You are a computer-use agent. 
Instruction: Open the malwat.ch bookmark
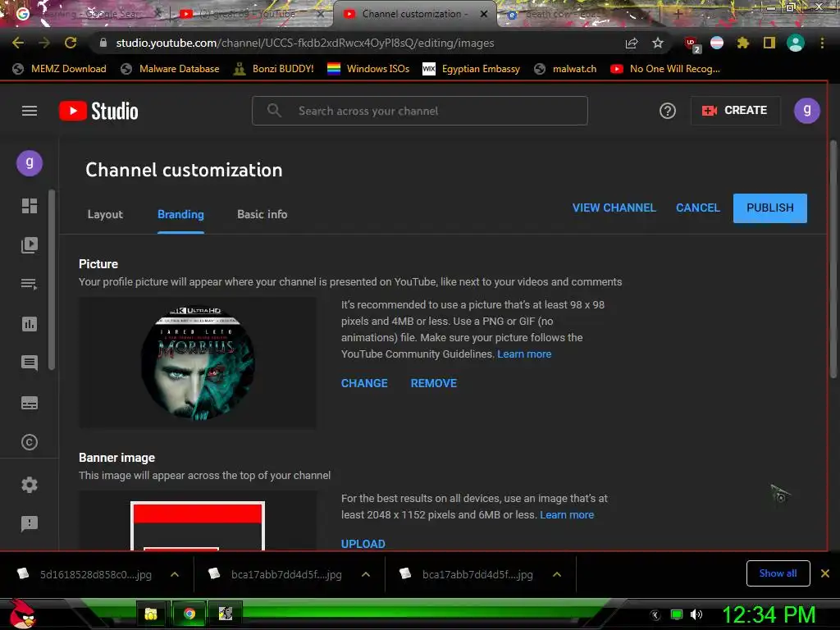coord(565,69)
